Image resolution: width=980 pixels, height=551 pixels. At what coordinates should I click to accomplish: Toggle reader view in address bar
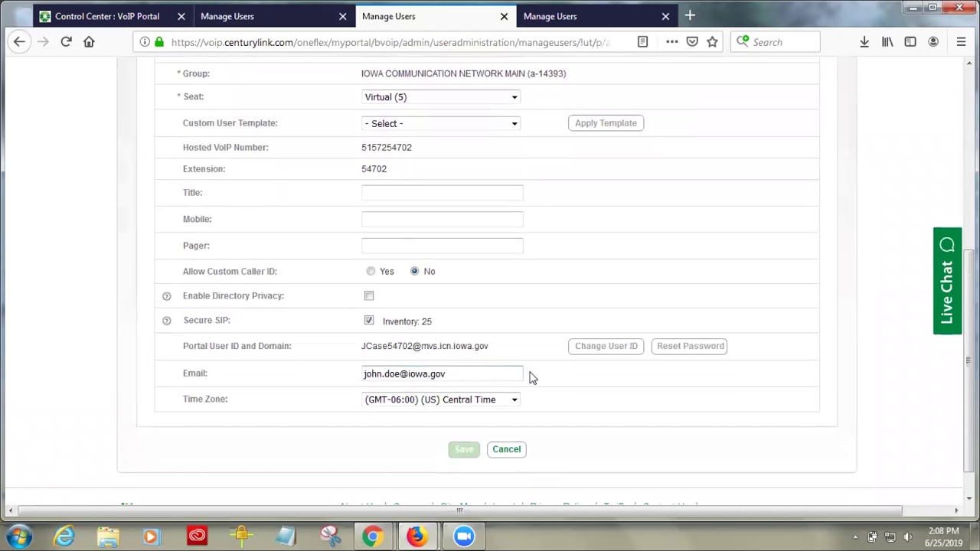pyautogui.click(x=643, y=42)
